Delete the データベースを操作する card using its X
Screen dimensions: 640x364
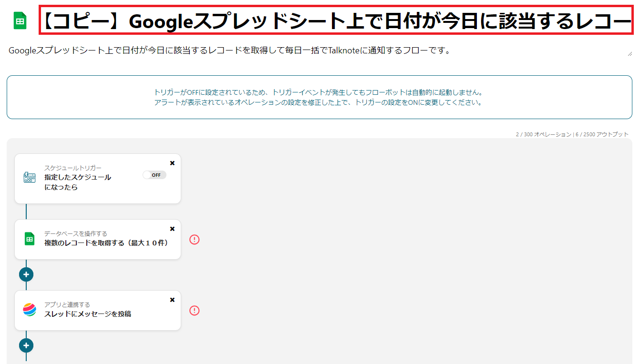[x=172, y=229]
